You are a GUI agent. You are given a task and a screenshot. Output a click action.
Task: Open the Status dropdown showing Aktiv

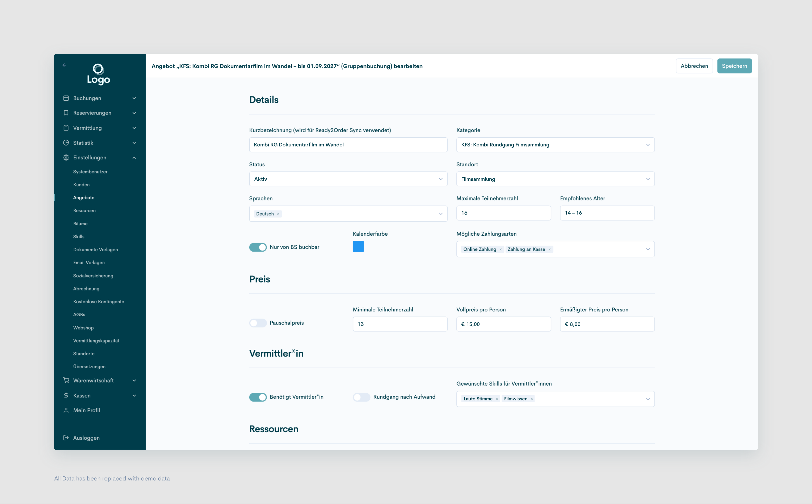pos(348,179)
